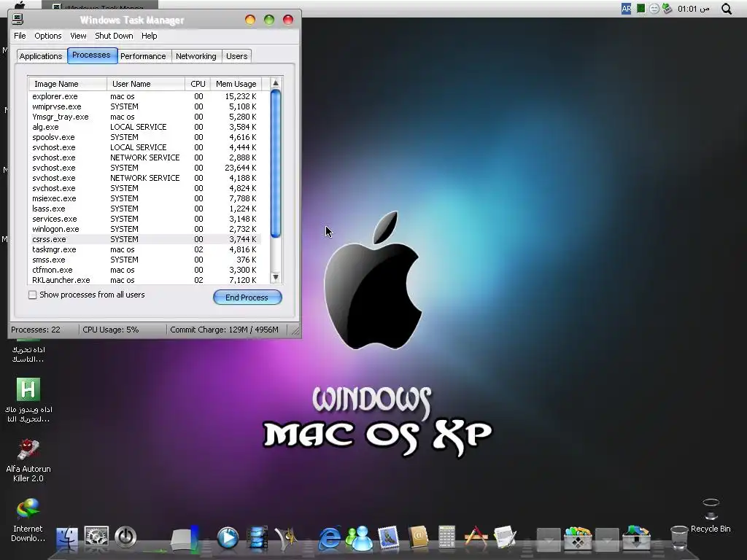Select the RKLauncher.exe process row
The height and width of the screenshot is (560, 747).
145,280
